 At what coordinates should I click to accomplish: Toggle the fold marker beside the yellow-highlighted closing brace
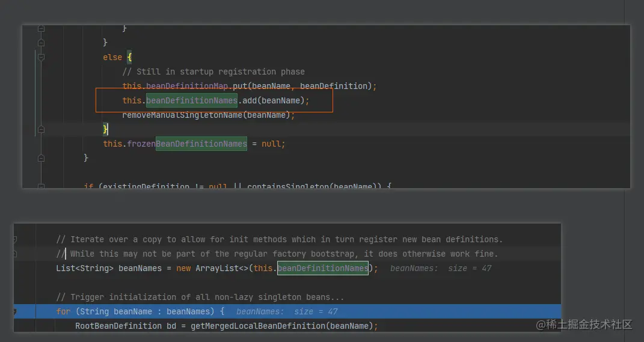click(x=41, y=129)
